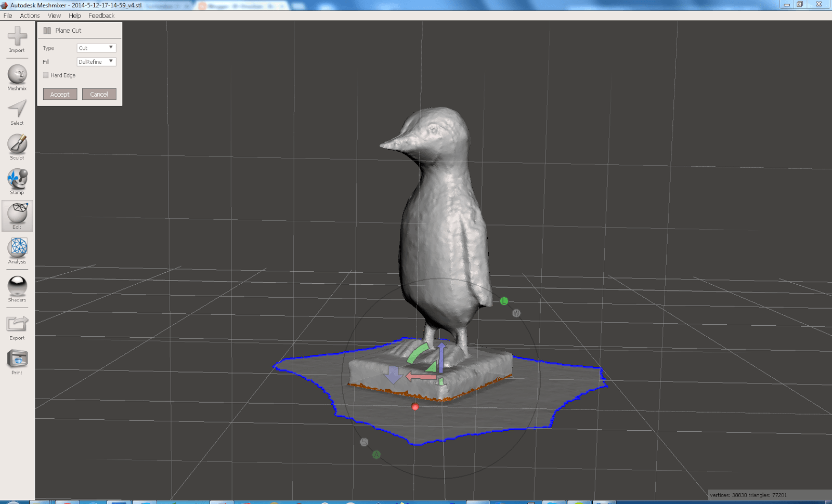Accept the plane cut
The width and height of the screenshot is (832, 504).
coord(59,94)
